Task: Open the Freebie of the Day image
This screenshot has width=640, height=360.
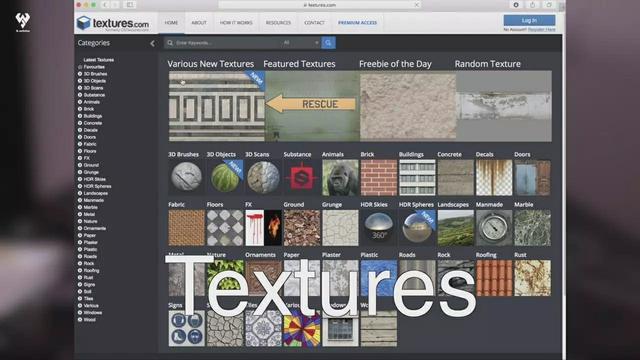Action: pos(408,106)
